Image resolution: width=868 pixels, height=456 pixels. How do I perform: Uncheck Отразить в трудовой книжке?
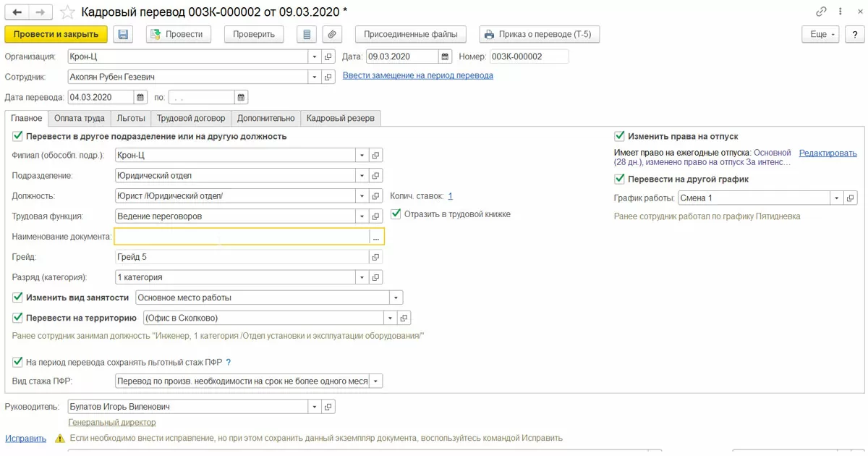click(x=396, y=214)
